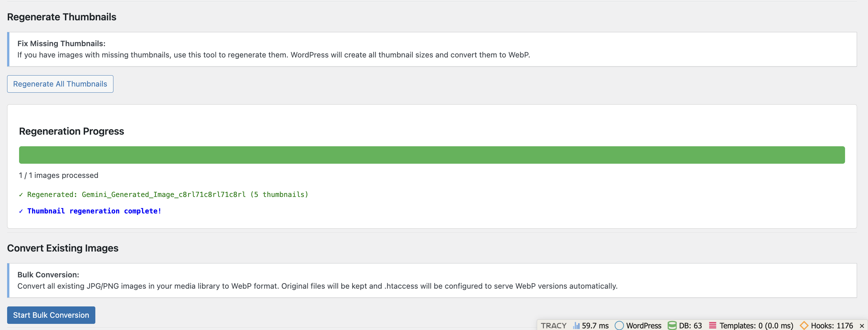Close the Tracy debug bar
The height and width of the screenshot is (330, 868).
click(861, 325)
